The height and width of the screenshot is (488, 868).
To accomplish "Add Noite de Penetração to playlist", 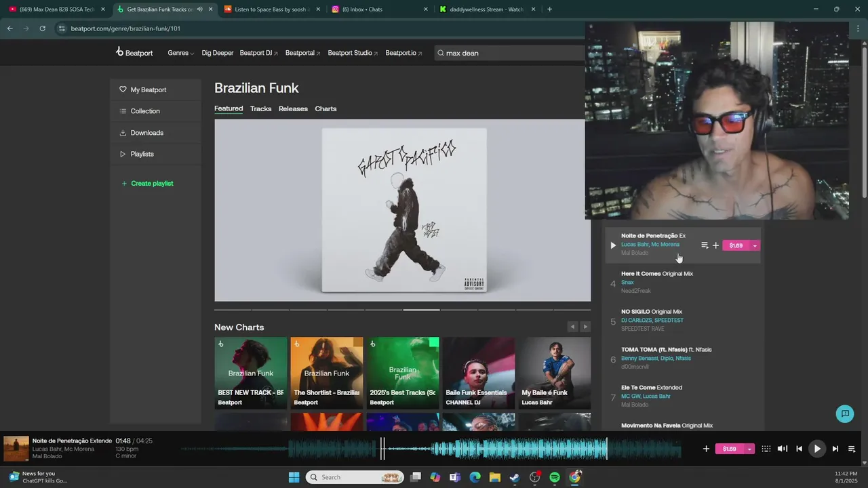I will pyautogui.click(x=715, y=245).
